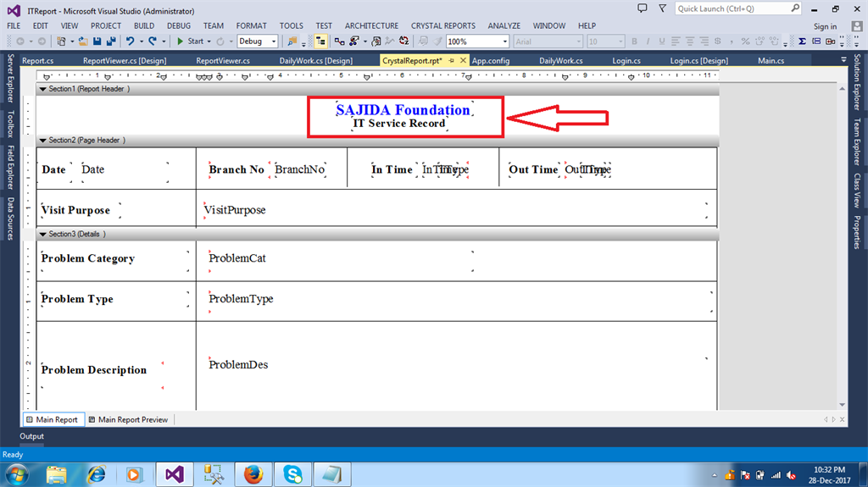Switch to the App.config tab
Screen dimensions: 868x487
[x=491, y=60]
